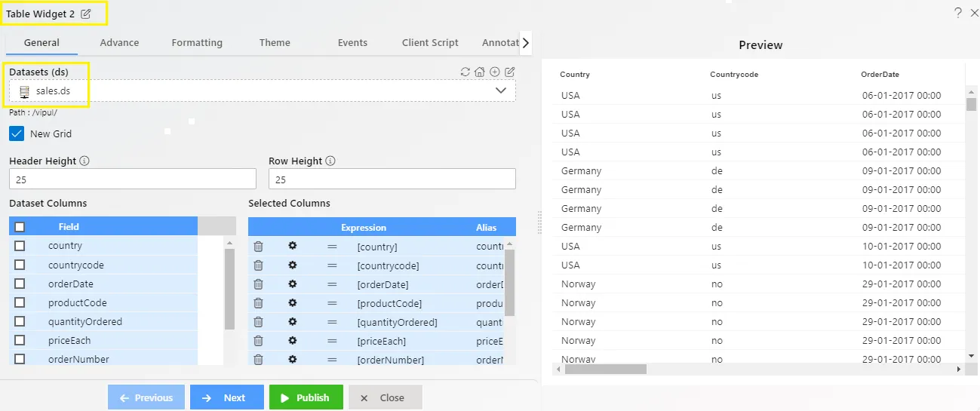Toggle select-all checkbox in Field header

pyautogui.click(x=20, y=227)
